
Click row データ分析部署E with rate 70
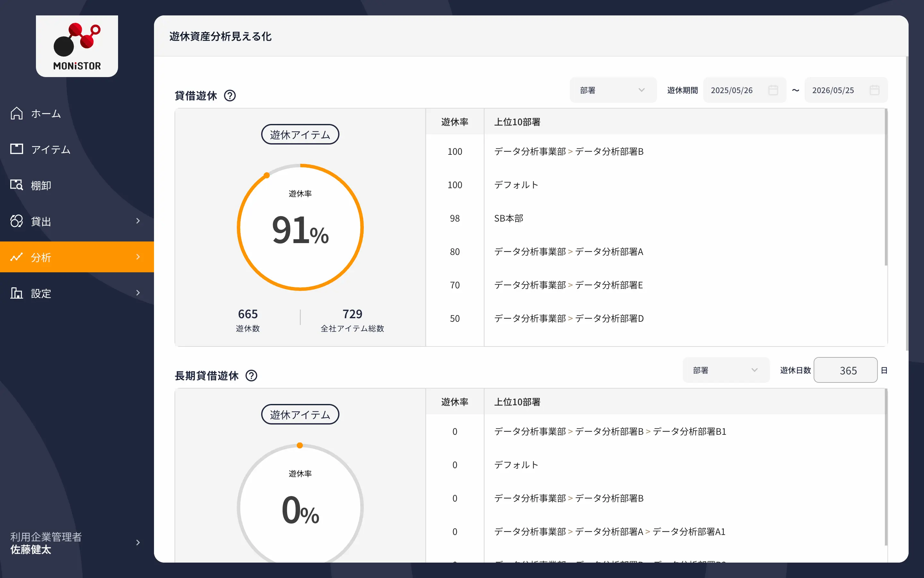[655, 285]
